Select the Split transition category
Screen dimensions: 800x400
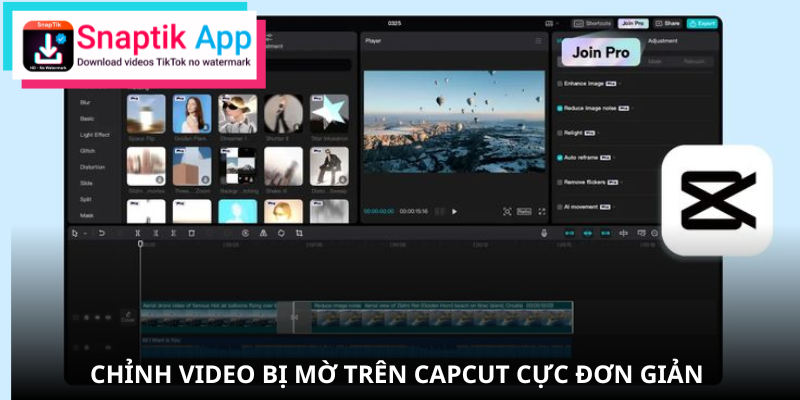point(85,199)
